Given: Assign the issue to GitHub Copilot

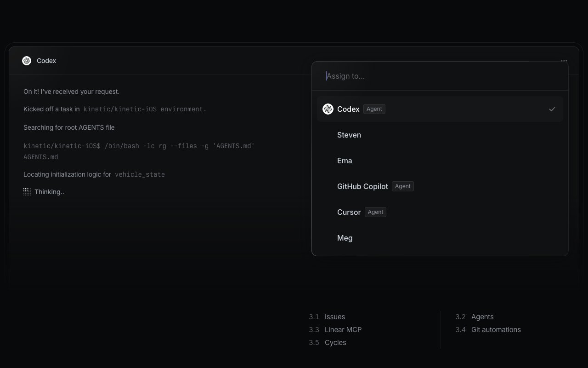Looking at the screenshot, I should (440, 186).
